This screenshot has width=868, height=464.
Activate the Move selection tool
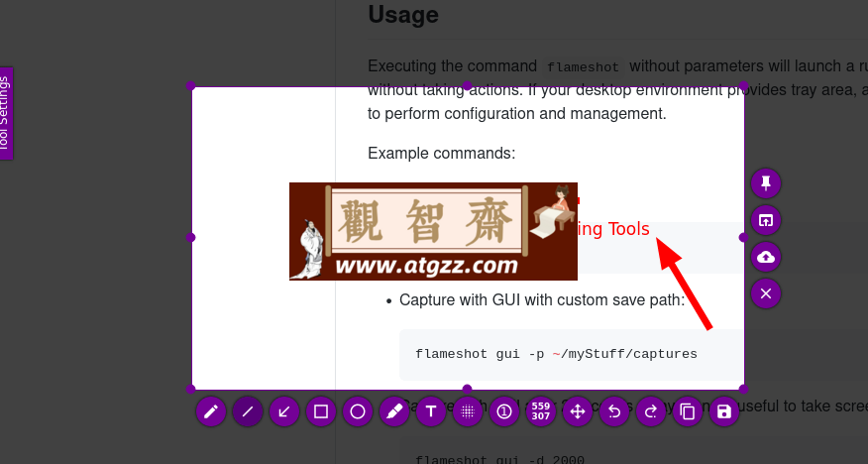578,411
